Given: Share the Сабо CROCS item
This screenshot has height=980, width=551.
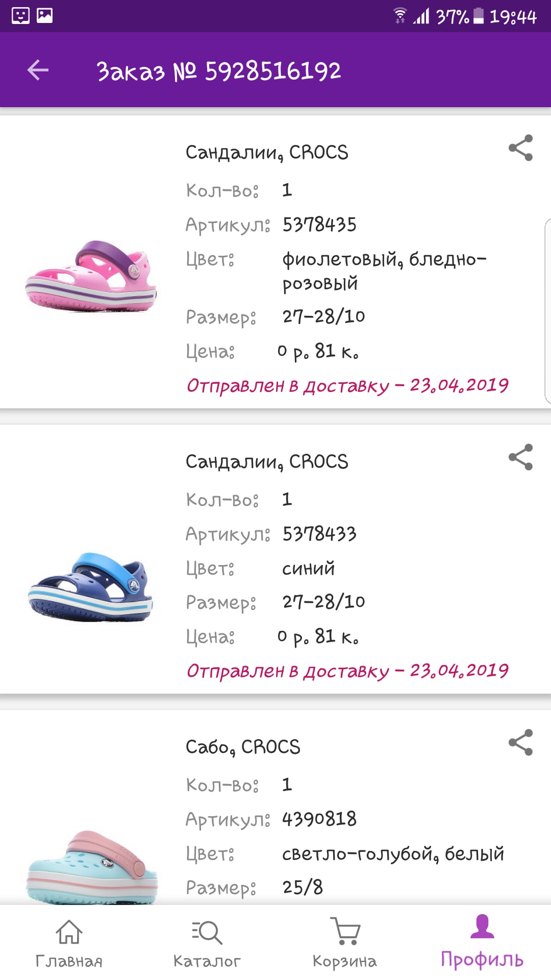Looking at the screenshot, I should pos(520,743).
